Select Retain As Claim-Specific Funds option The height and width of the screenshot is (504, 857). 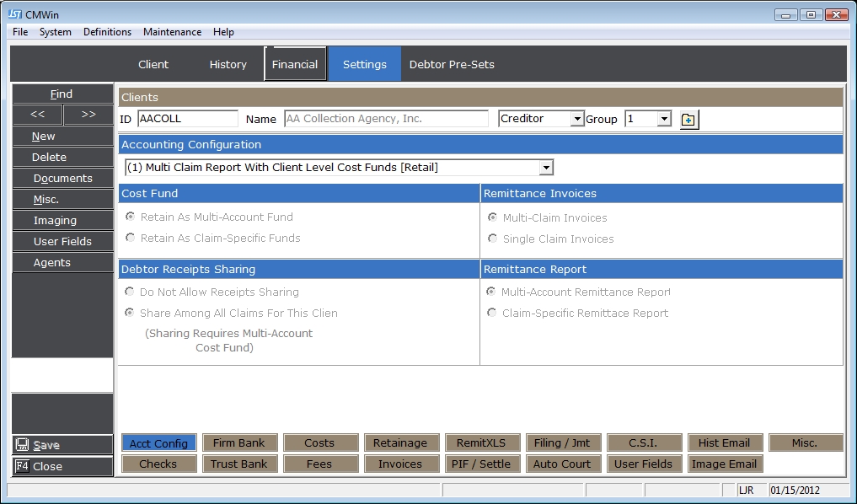tap(130, 239)
